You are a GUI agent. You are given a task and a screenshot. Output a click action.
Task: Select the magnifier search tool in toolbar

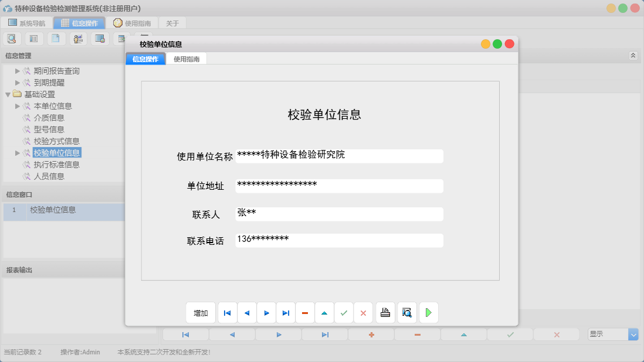click(12, 38)
